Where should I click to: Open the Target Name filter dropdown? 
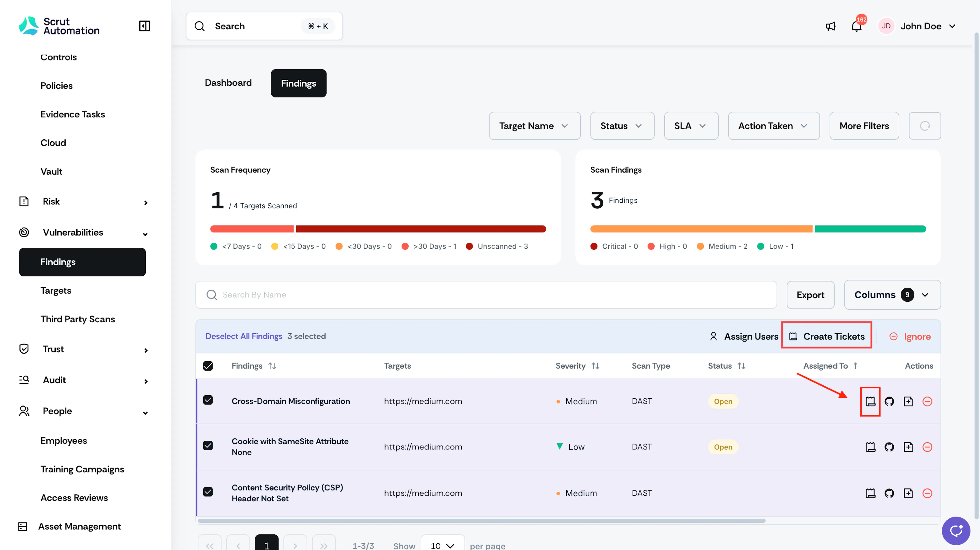pos(534,126)
